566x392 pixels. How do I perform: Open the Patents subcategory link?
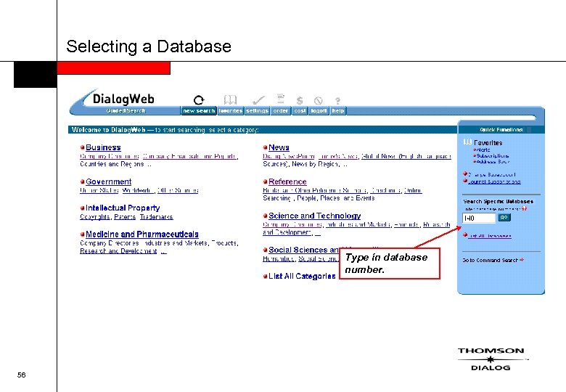[x=125, y=217]
